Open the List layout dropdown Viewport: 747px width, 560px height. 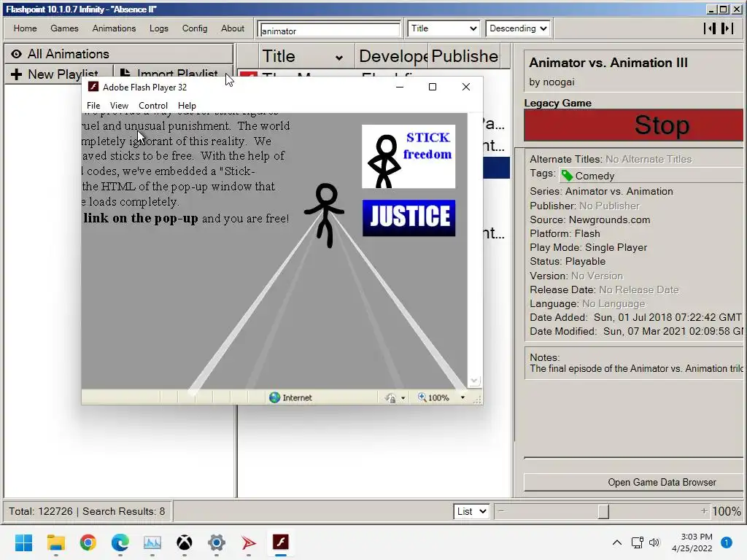(471, 511)
